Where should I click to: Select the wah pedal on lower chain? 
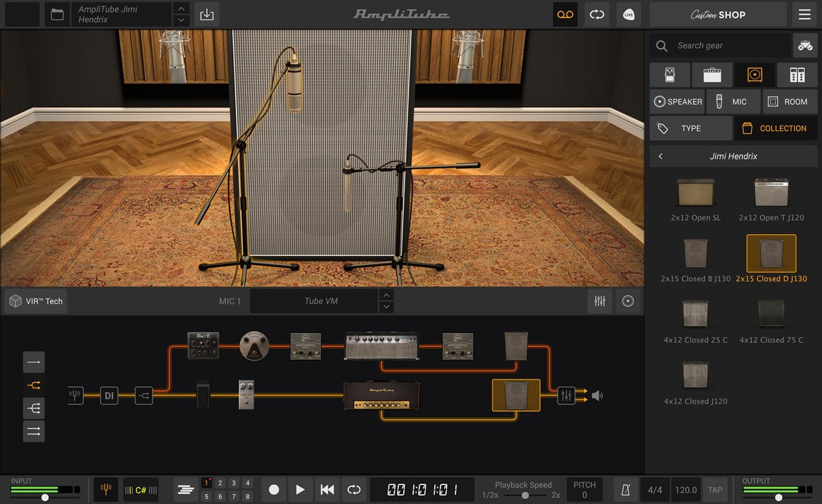tap(203, 396)
